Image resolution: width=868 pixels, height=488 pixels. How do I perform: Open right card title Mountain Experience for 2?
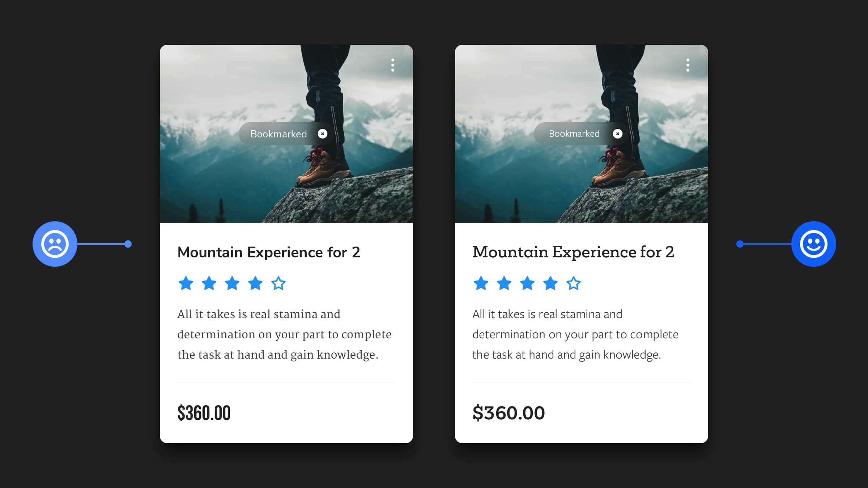[x=573, y=252]
